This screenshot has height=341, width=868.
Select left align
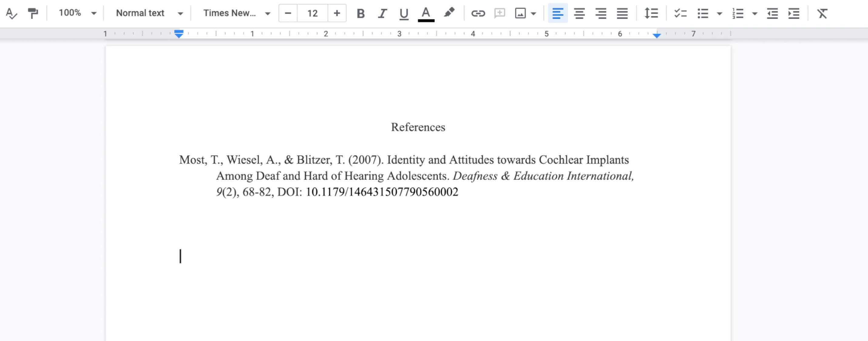(x=558, y=13)
